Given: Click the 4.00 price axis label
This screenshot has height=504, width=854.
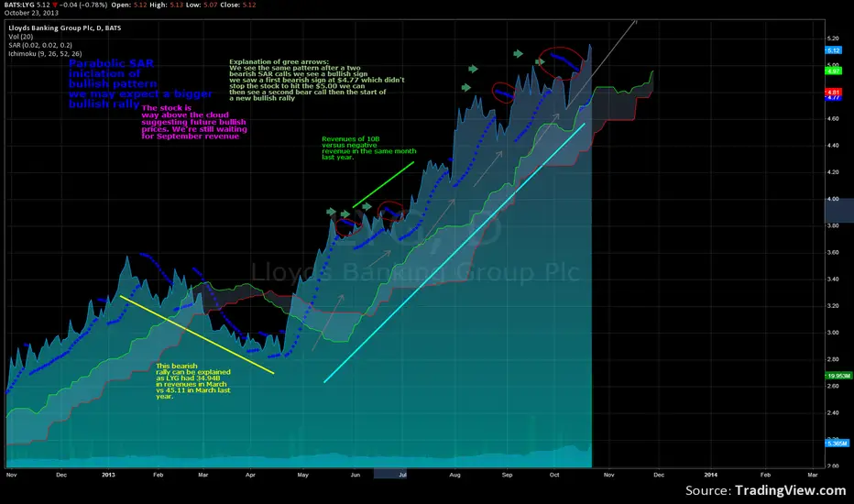Looking at the screenshot, I should coord(833,199).
